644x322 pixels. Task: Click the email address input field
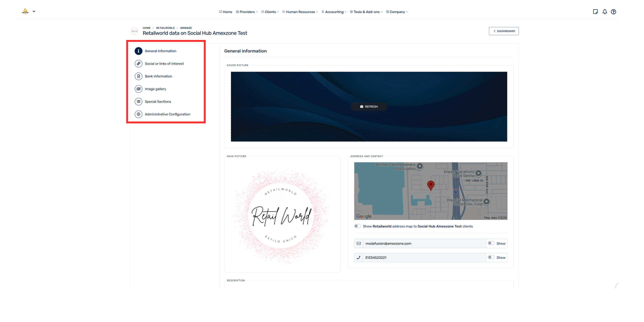(x=424, y=243)
